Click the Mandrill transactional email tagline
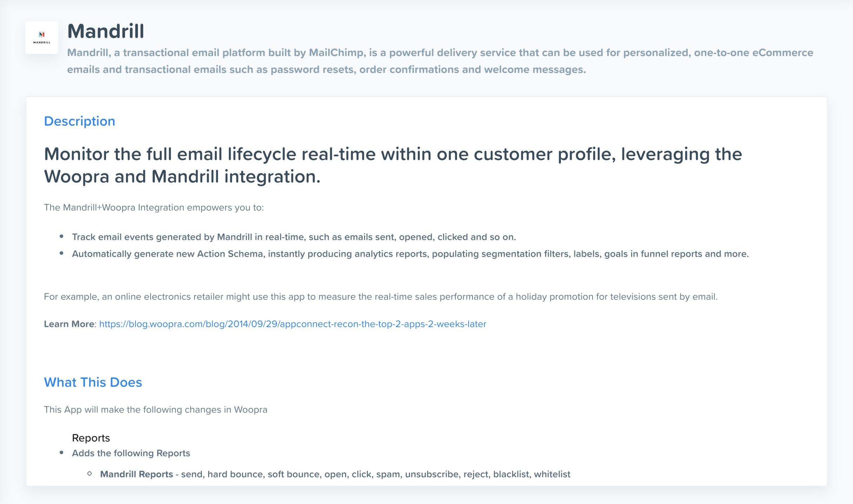Viewport: 853px width, 504px height. click(x=440, y=61)
